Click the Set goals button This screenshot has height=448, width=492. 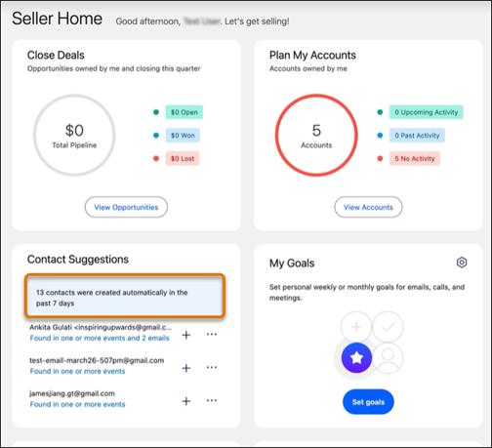click(x=368, y=402)
